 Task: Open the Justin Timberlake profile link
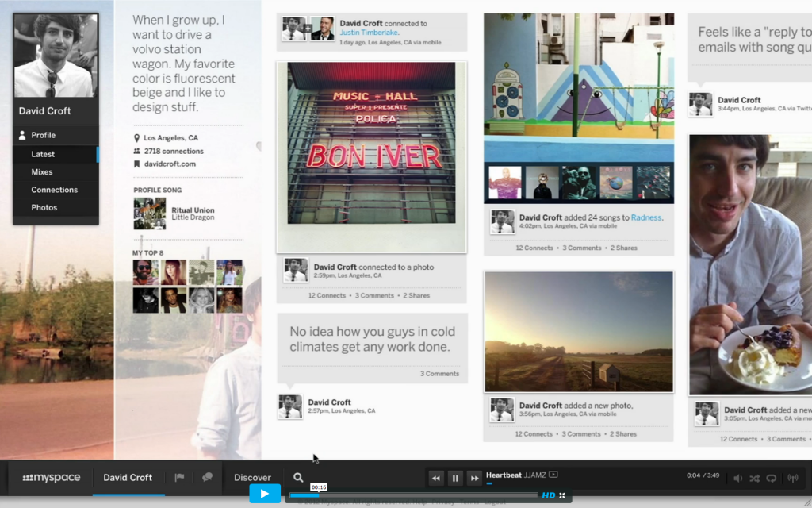tap(369, 32)
